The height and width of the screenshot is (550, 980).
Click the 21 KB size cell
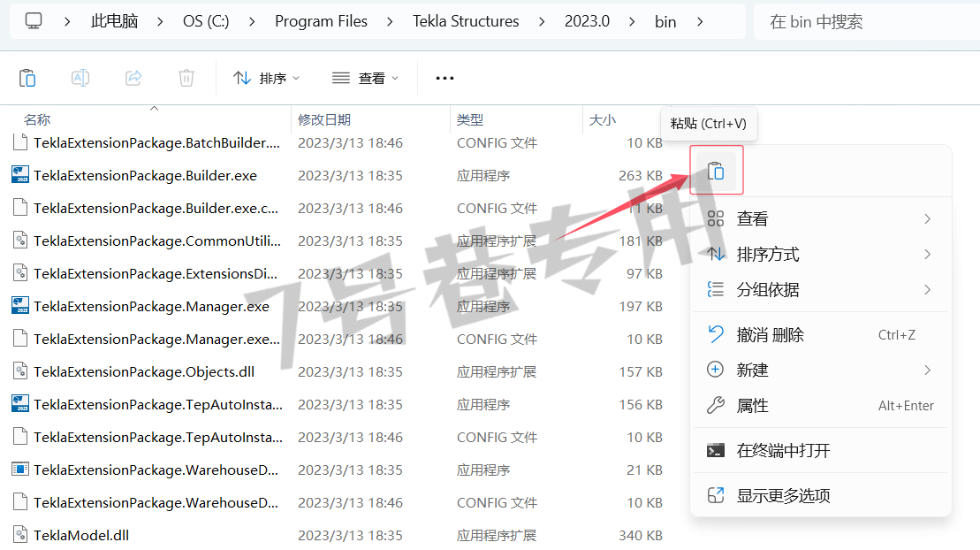(x=644, y=470)
